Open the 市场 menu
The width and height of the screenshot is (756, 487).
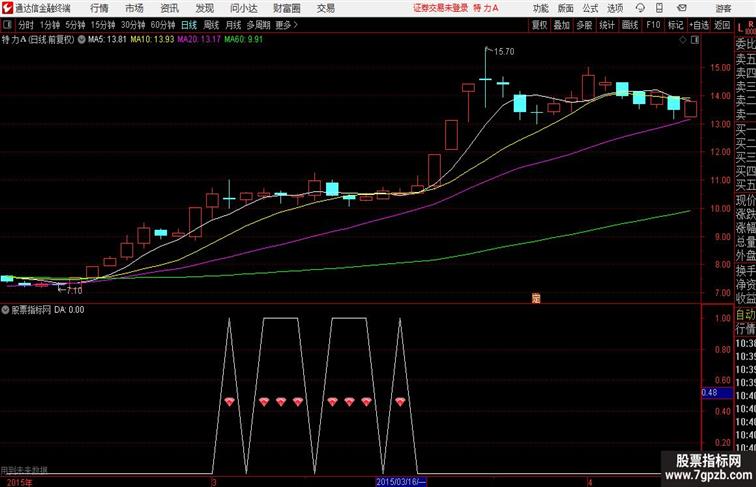[x=134, y=8]
